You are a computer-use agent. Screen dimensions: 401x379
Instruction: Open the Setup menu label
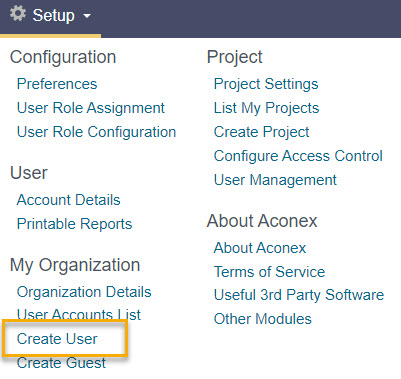tap(54, 15)
